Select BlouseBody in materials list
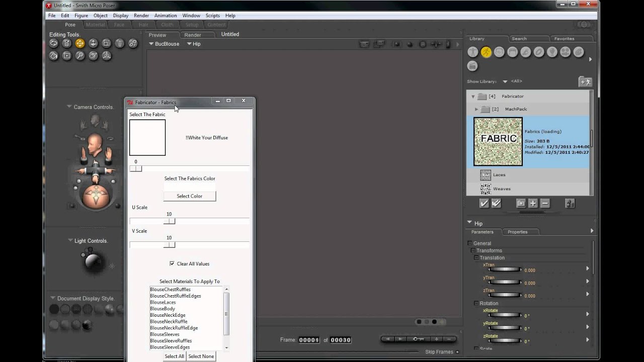This screenshot has width=644, height=362. [x=163, y=309]
